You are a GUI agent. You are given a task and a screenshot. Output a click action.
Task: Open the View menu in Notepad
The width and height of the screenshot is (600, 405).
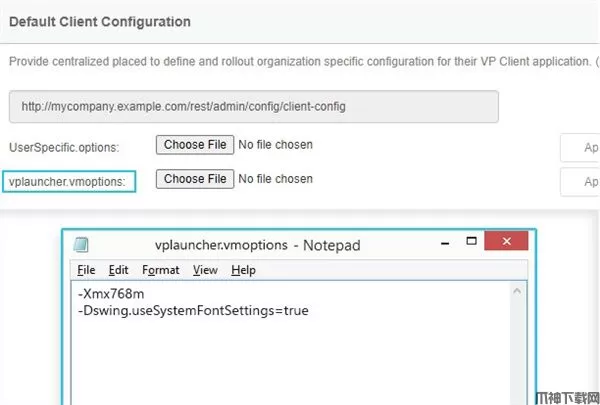pos(205,270)
